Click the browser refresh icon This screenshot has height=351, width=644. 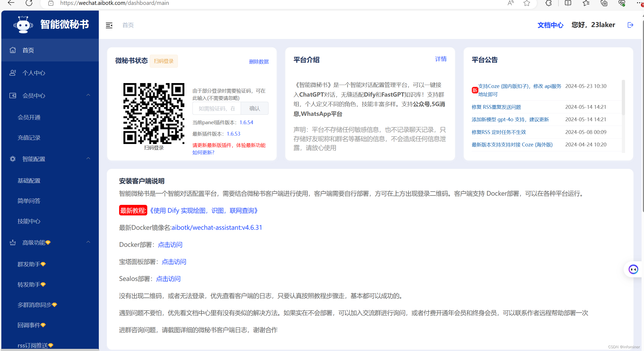(x=29, y=3)
